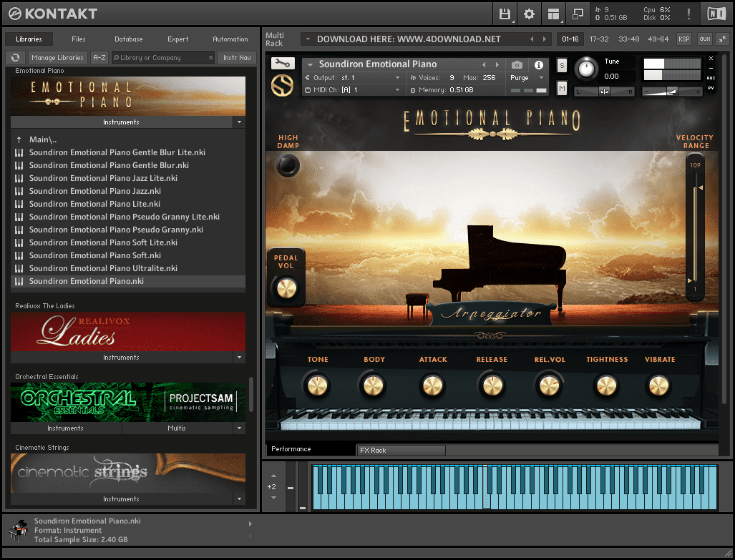Load Soundiron Emotional Piano Jazz.nki
Screen dimensions: 735x560
point(94,191)
